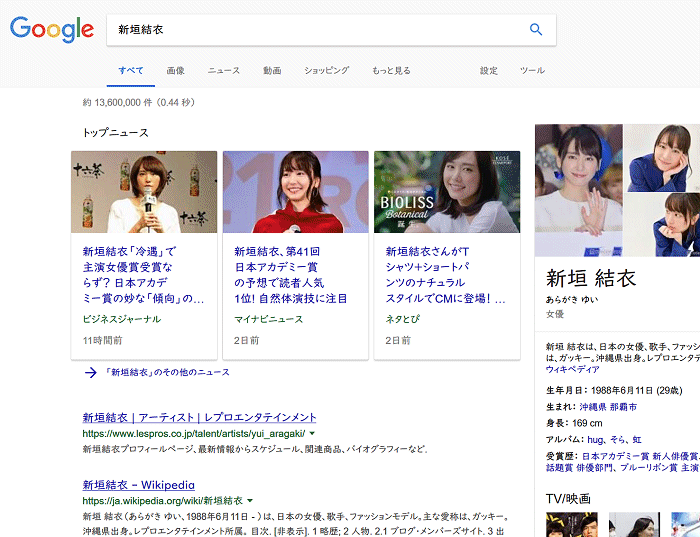Open the ツール options

(532, 71)
